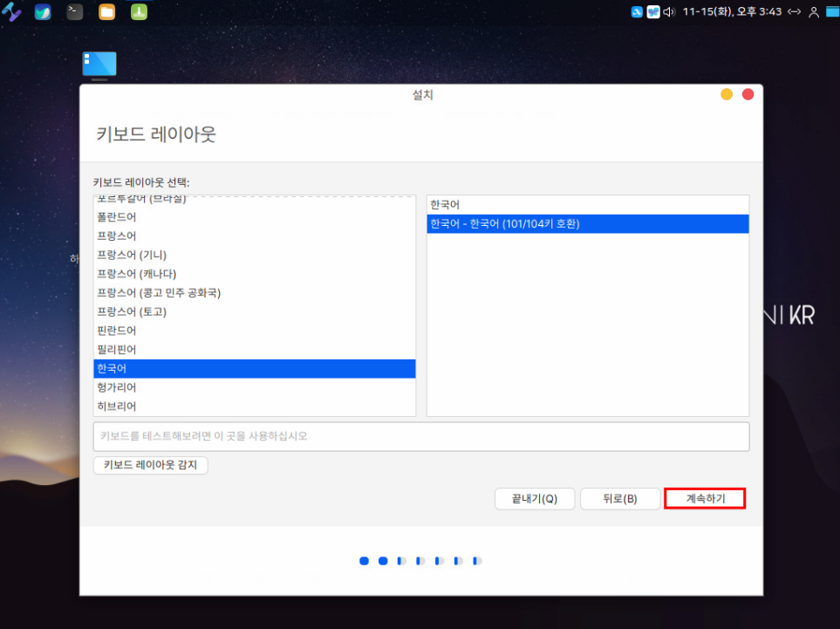
Task: Select 핀란드어 keyboard layout
Action: coord(117,331)
